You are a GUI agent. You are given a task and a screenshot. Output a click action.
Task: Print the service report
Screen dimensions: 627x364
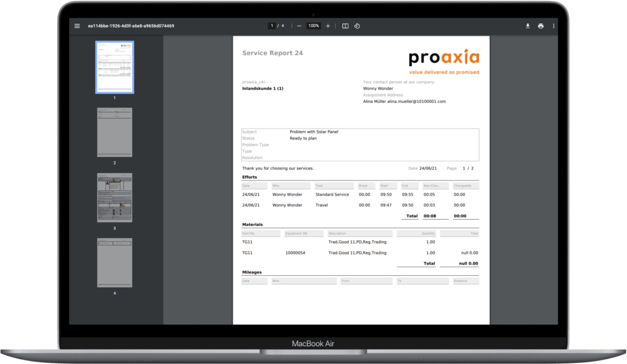click(x=541, y=26)
